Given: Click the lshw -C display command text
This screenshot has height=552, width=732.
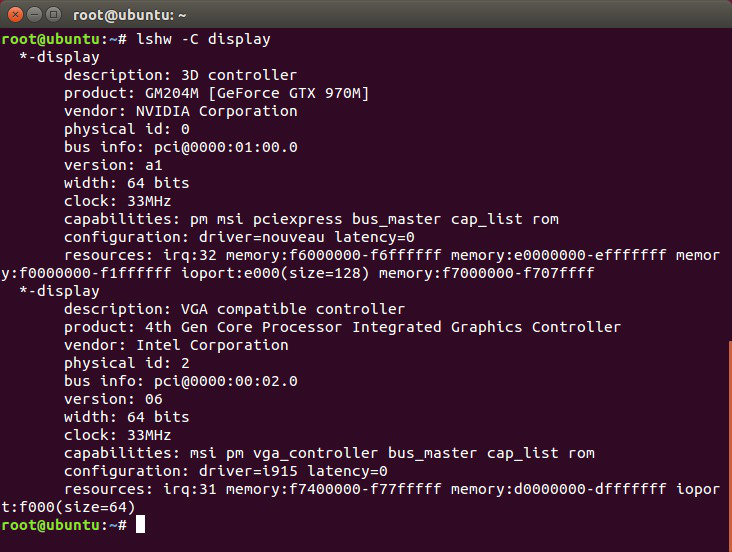Looking at the screenshot, I should point(203,39).
